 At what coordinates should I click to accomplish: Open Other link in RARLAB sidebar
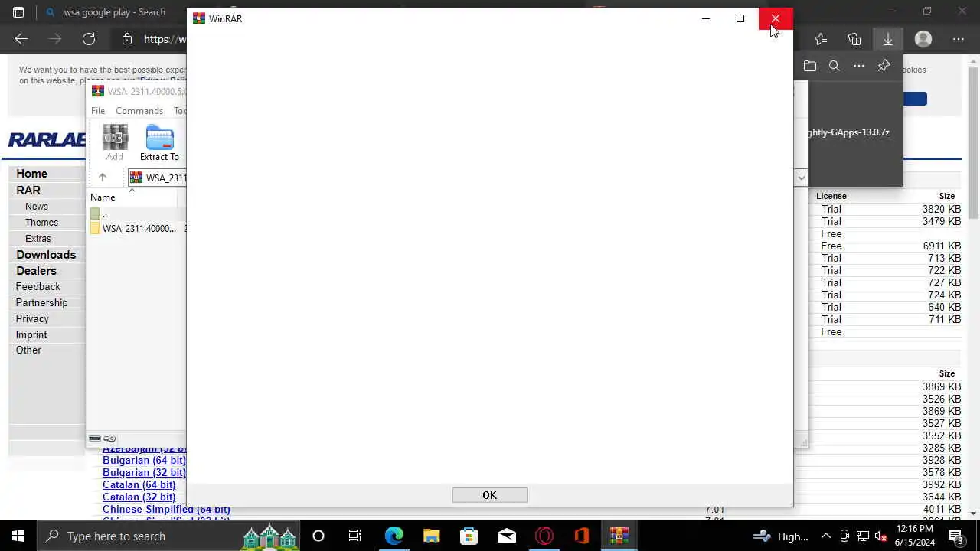[28, 350]
